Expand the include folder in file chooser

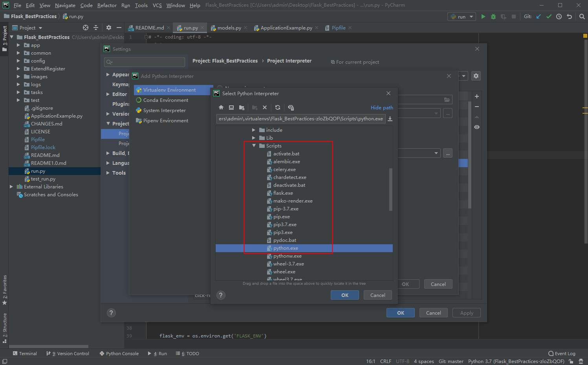click(254, 130)
